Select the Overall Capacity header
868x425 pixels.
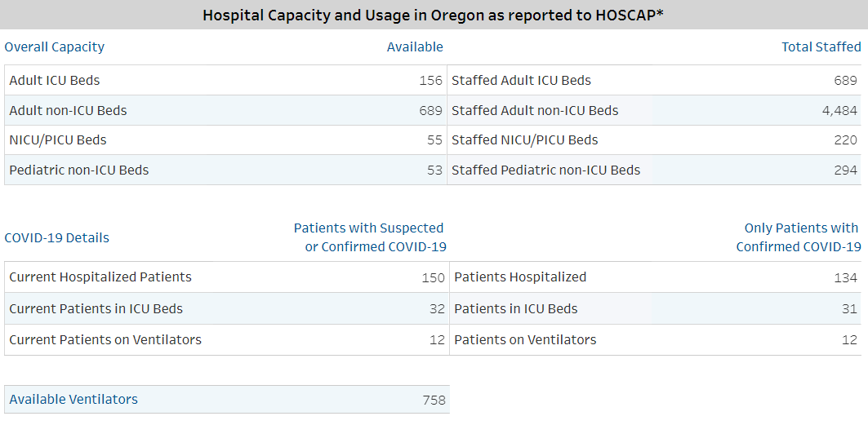point(55,47)
